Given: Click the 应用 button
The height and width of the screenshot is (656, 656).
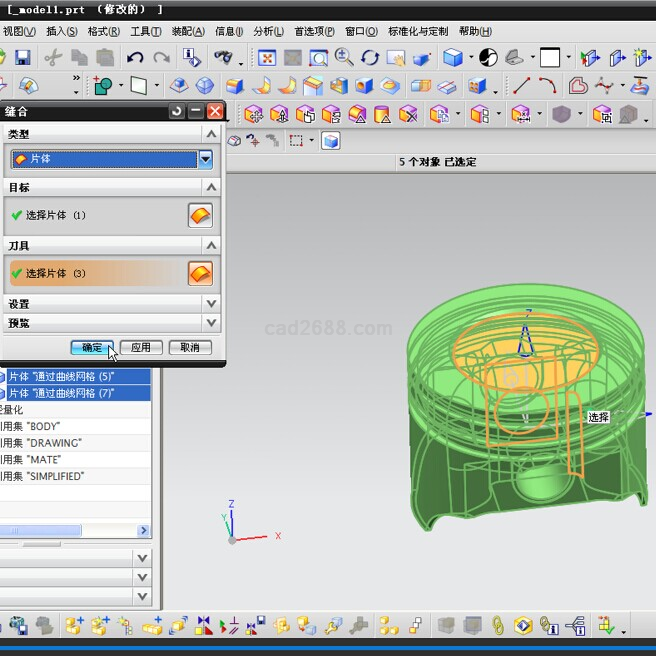Looking at the screenshot, I should point(141,347).
